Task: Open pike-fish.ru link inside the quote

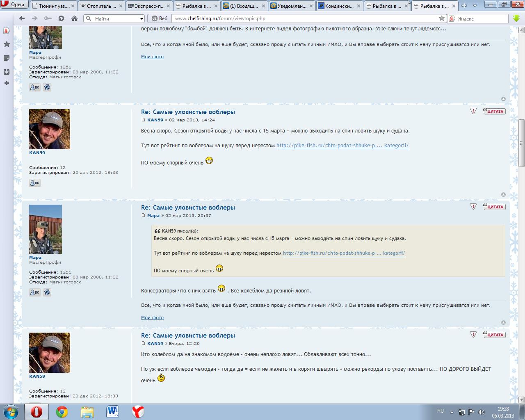Action: 344,253
